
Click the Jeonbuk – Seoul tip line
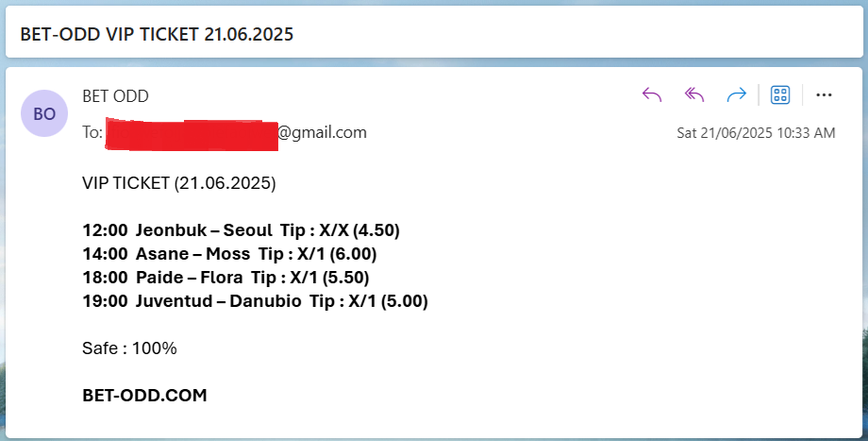pyautogui.click(x=241, y=229)
